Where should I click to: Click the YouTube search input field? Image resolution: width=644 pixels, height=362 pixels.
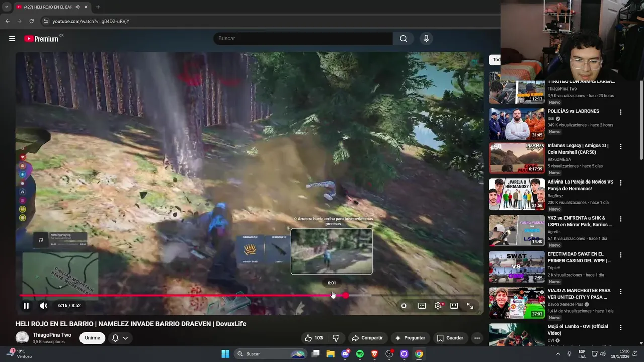(x=303, y=39)
